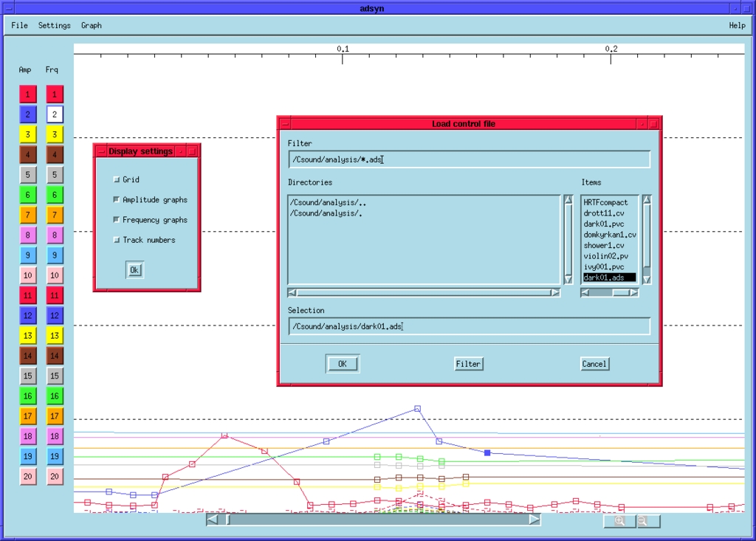Viewport: 756px width, 541px height.
Task: Disable the Frequency graphs checkbox
Action: coord(116,219)
